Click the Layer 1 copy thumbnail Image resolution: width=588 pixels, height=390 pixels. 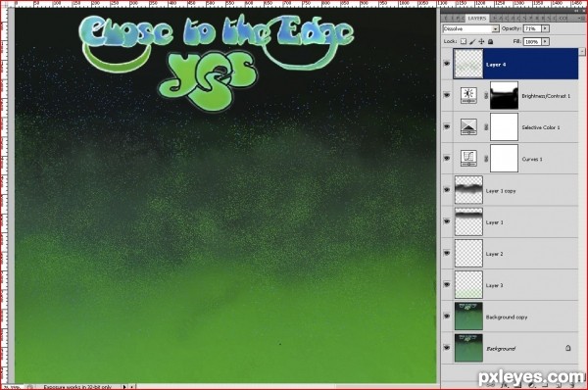click(x=468, y=190)
